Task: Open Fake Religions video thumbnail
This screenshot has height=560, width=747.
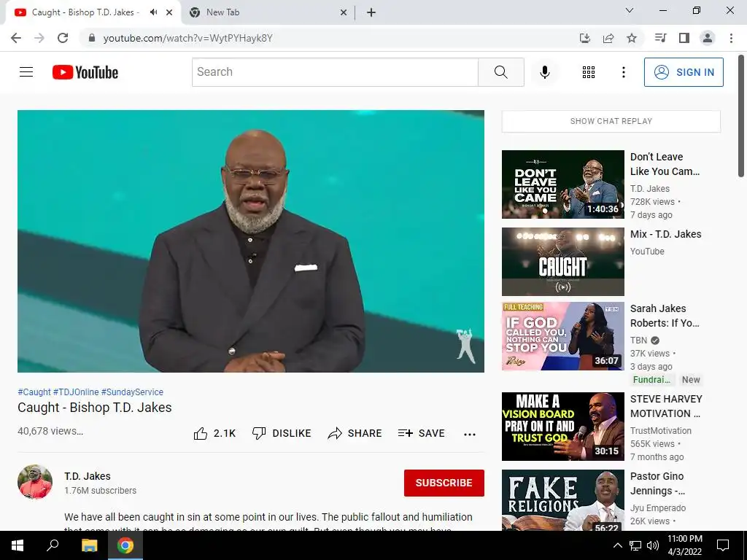Action: pos(563,500)
